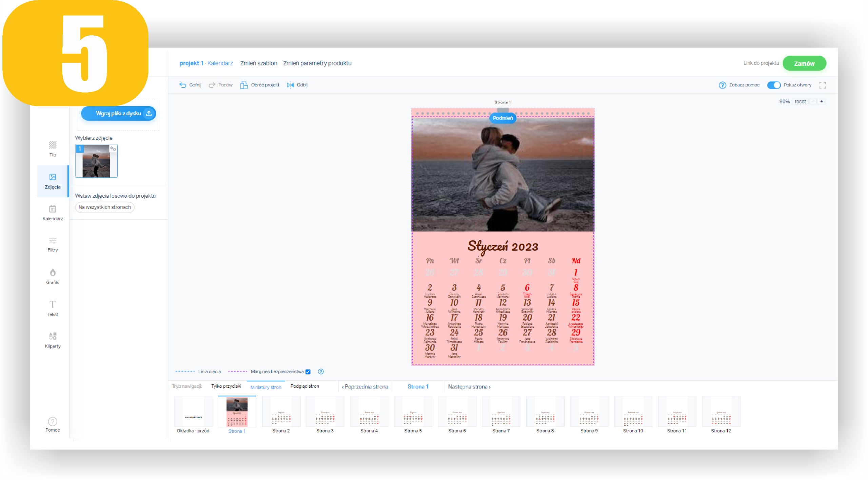Uncheck the Margines bezpieczeństwa checkbox

[x=308, y=372]
